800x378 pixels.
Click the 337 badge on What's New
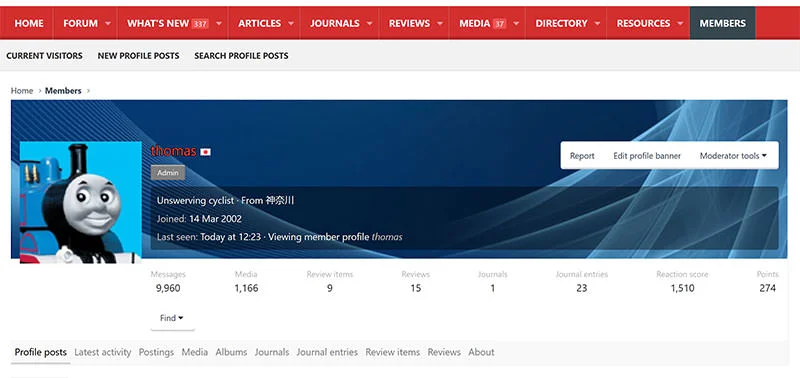200,23
